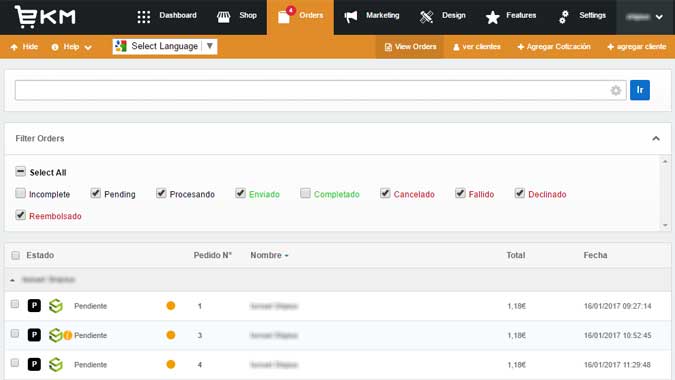Open the Select Language dropdown
Viewport: 675px width, 380px height.
(x=165, y=46)
